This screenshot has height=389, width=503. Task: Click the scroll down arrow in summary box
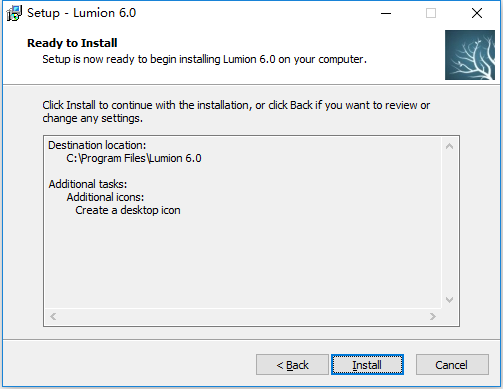click(x=449, y=300)
